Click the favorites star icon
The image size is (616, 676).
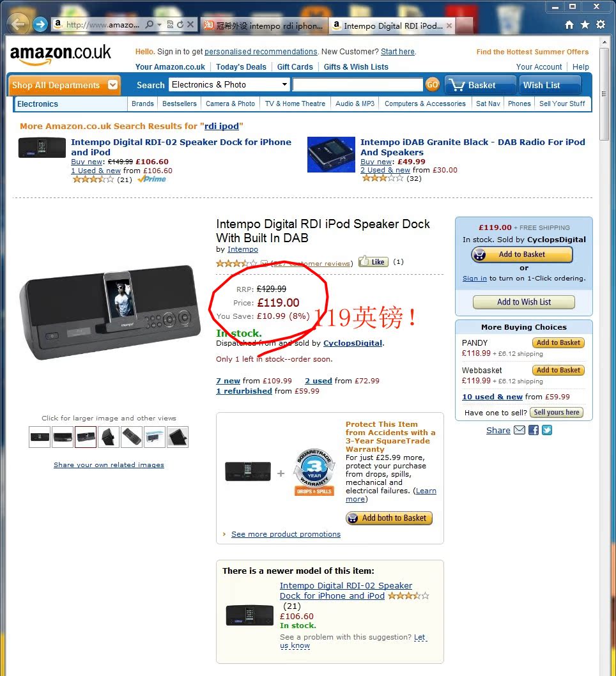[585, 24]
